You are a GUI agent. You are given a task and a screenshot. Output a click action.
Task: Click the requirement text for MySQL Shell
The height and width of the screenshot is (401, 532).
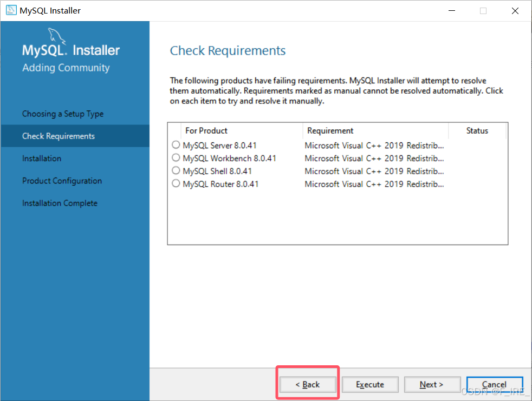[x=374, y=171]
